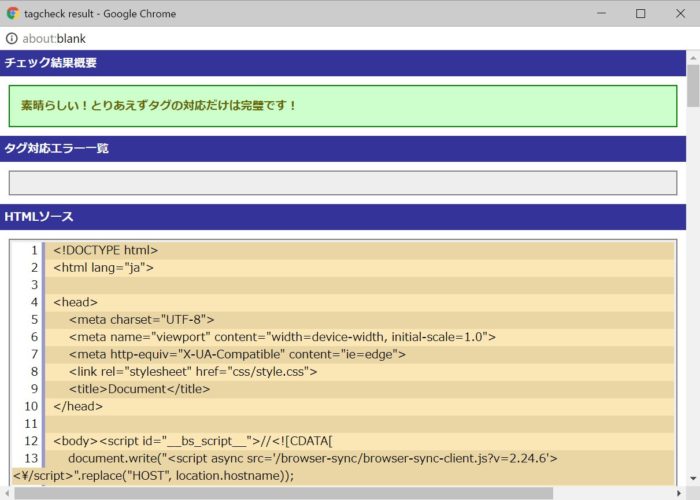Click the vertical scrollbar up arrow
Image resolution: width=700 pixels, height=500 pixels.
(x=693, y=57)
